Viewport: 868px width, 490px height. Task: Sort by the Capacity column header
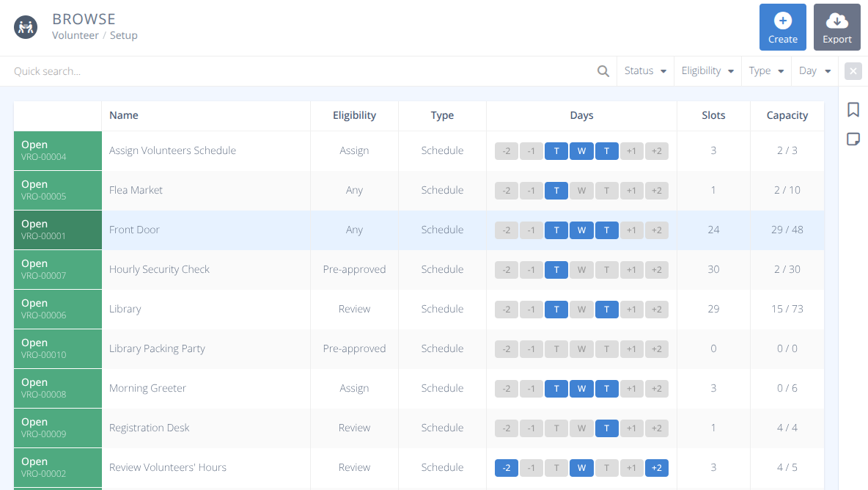787,115
